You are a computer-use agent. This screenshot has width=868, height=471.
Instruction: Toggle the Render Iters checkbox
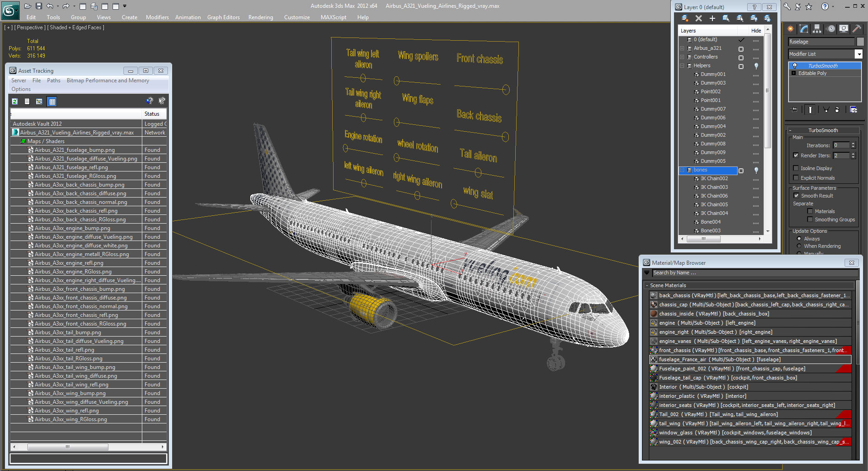click(796, 155)
